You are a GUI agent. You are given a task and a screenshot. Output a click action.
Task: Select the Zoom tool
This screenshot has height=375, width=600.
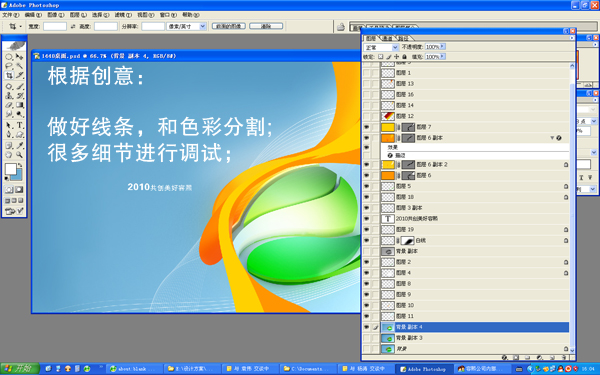coord(19,155)
